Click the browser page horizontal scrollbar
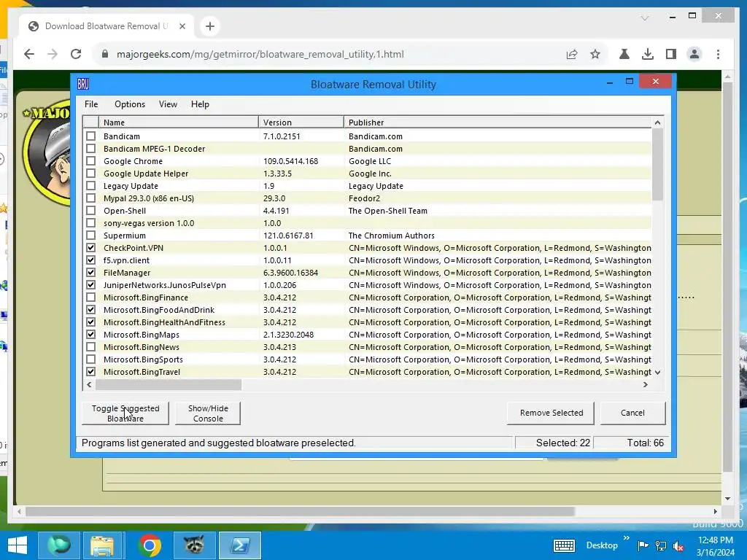This screenshot has width=747, height=560. coord(300,511)
